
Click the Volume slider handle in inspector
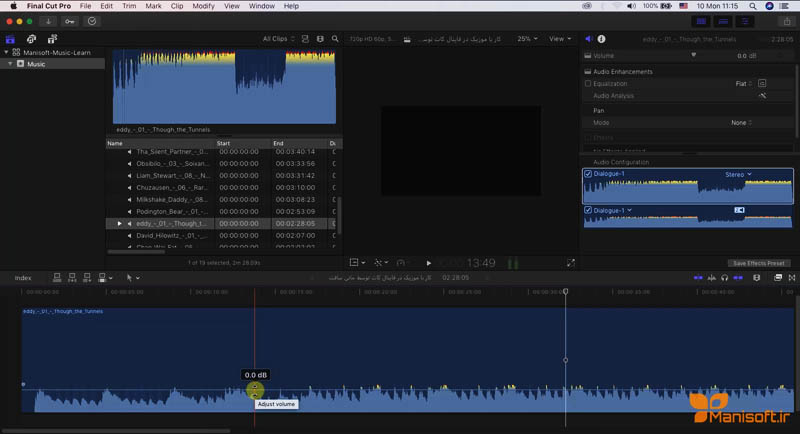tap(693, 55)
